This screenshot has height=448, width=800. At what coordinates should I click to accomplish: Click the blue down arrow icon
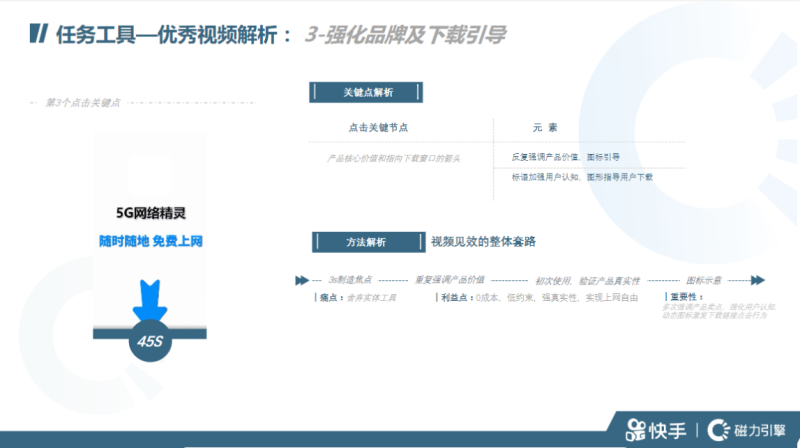[150, 301]
